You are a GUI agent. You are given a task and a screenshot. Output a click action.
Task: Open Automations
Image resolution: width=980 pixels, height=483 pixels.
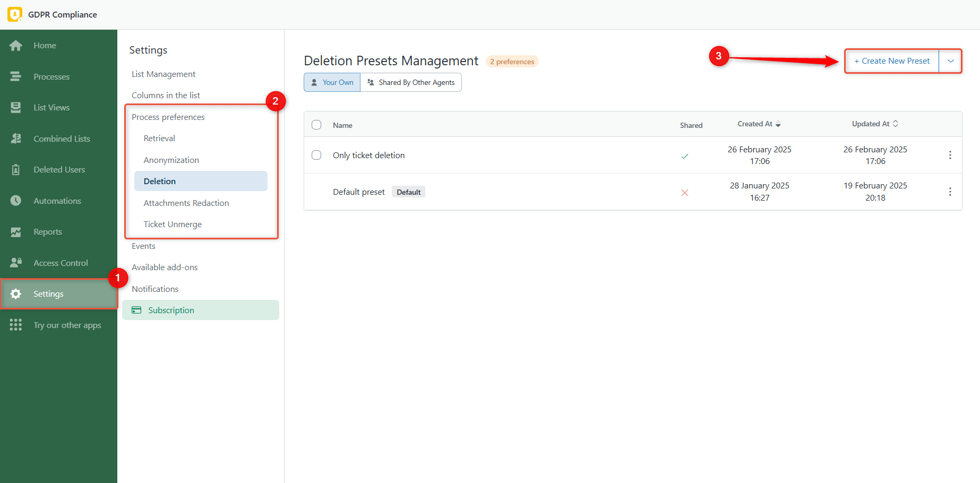coord(57,201)
